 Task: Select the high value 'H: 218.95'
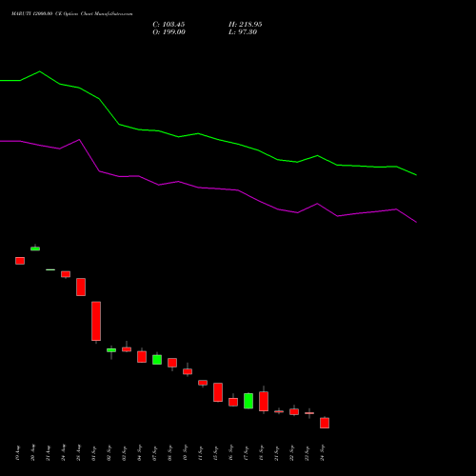click(x=246, y=25)
